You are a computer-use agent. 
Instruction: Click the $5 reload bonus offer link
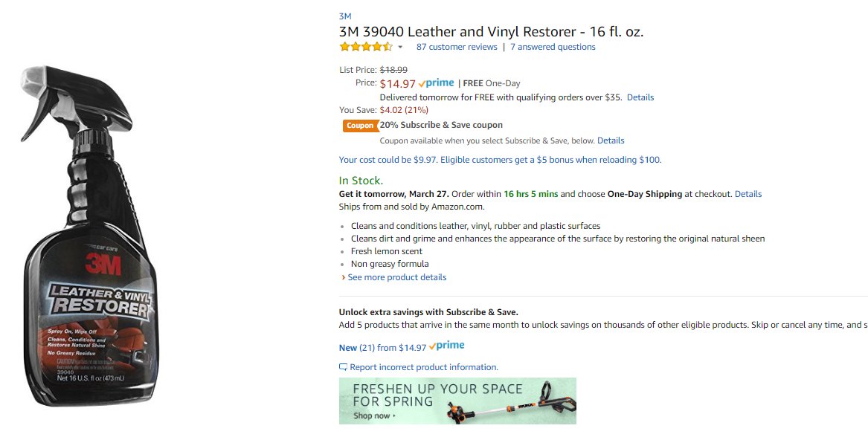point(500,160)
